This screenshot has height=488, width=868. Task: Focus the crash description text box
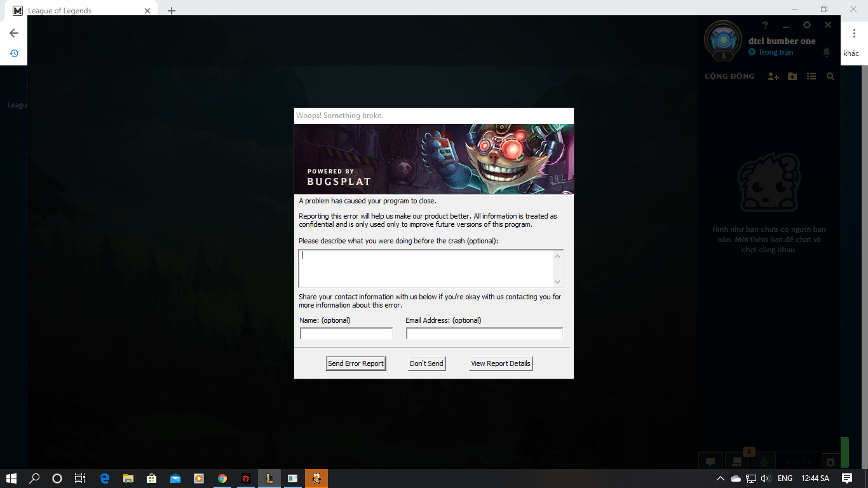click(x=431, y=269)
